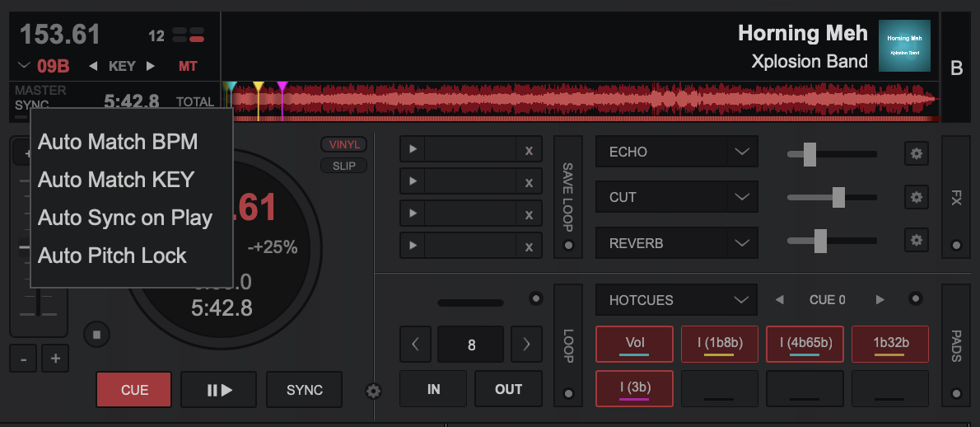
Task: Delete the first saved loop slot
Action: pyautogui.click(x=529, y=150)
